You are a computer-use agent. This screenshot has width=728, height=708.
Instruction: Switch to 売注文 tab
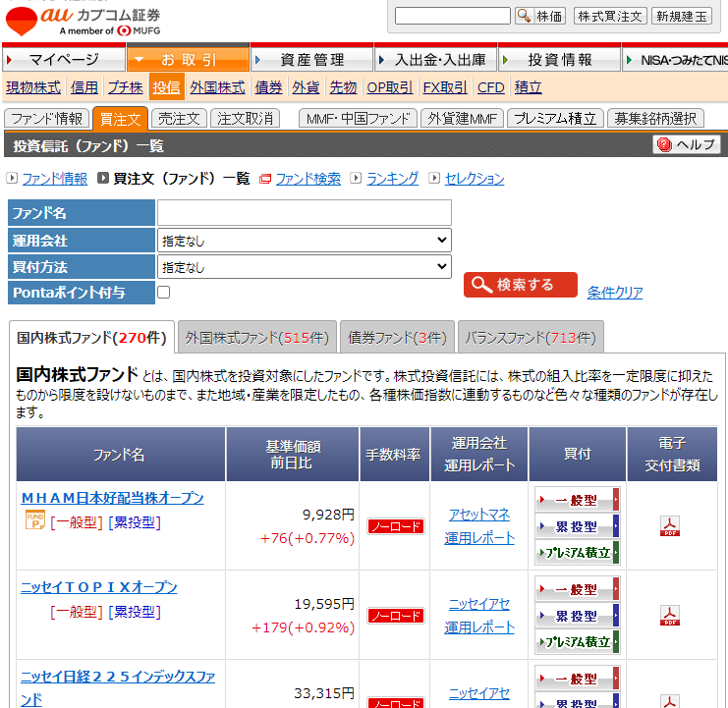(x=179, y=118)
